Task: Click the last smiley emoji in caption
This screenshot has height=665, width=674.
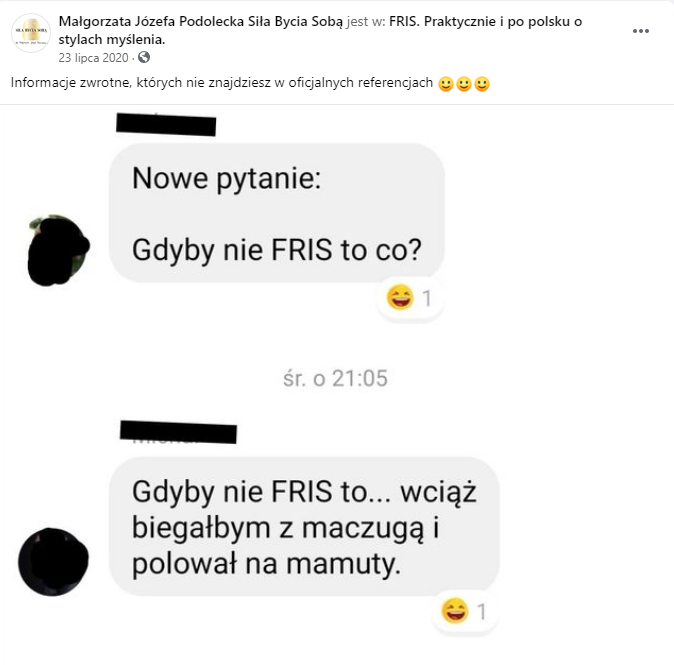Action: coord(482,84)
